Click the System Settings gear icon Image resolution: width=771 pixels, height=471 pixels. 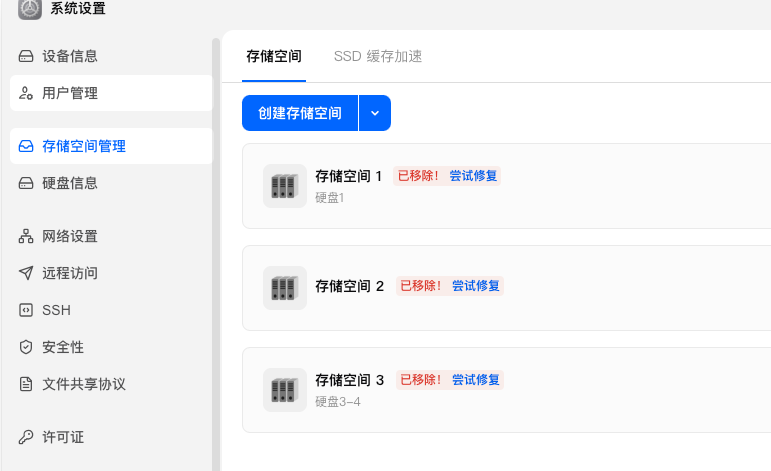click(x=30, y=9)
